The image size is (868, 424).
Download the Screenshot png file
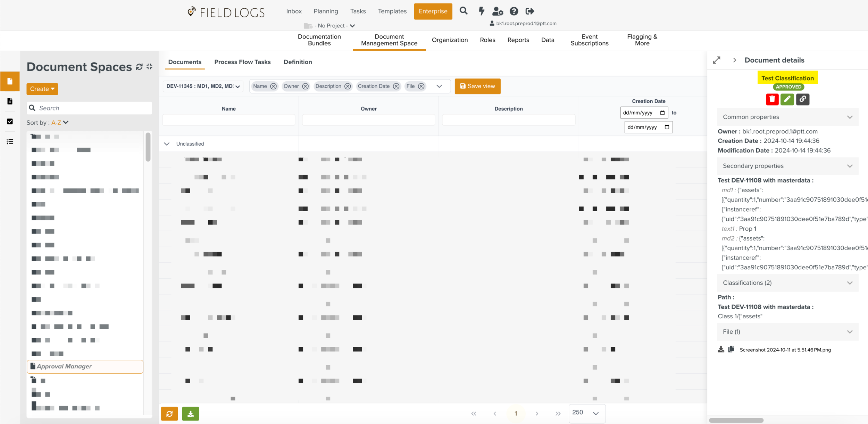coord(721,349)
